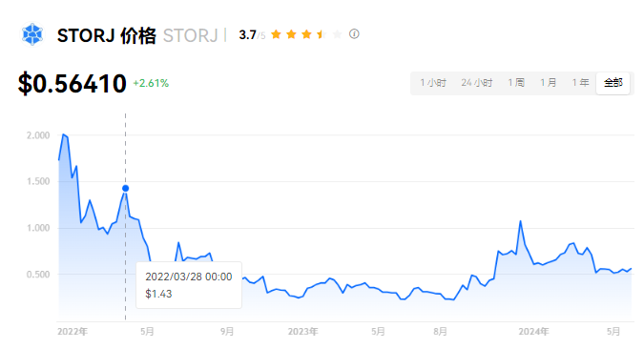
Task: Switch chart to 1年 range
Action: [x=581, y=83]
